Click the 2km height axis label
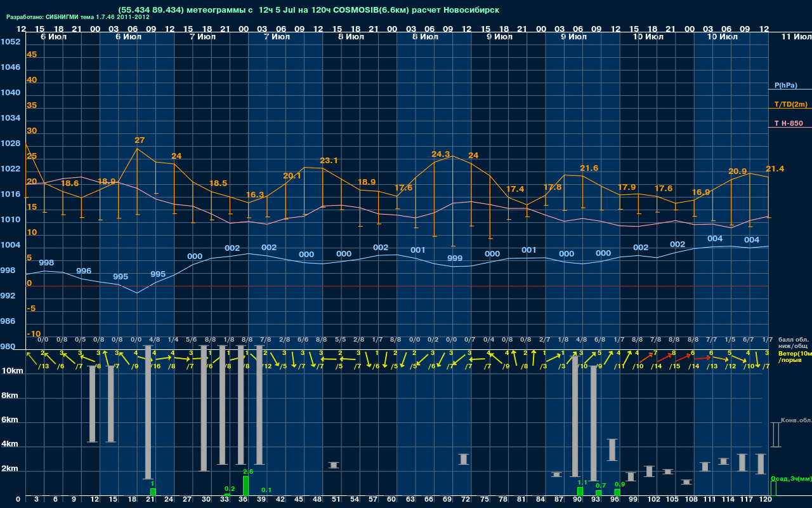The width and height of the screenshot is (812, 508). 8,470
